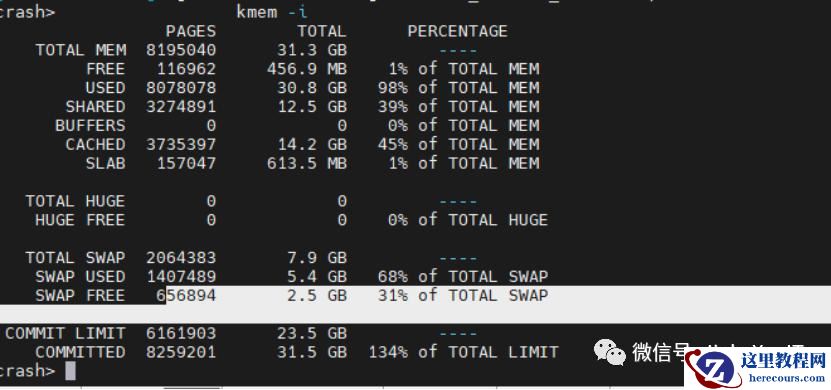The image size is (831, 390).
Task: Click the SHARED row label
Action: pos(95,107)
